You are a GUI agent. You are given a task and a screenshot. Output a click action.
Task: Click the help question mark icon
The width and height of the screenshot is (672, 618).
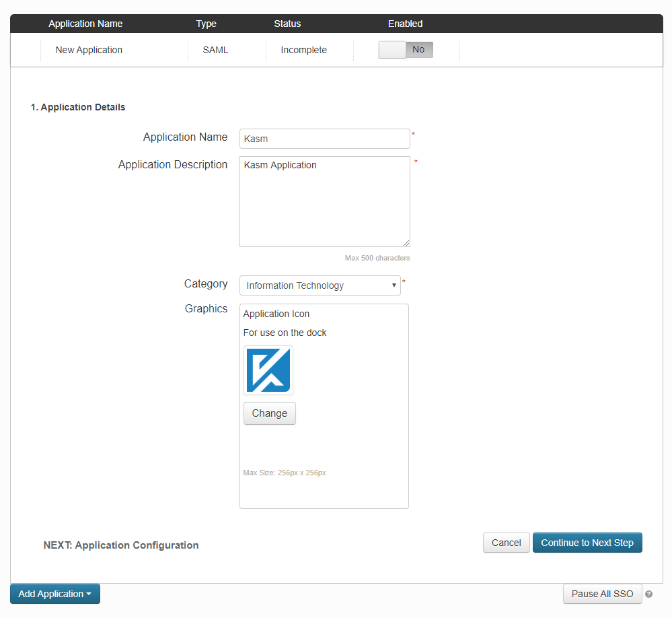click(x=648, y=594)
